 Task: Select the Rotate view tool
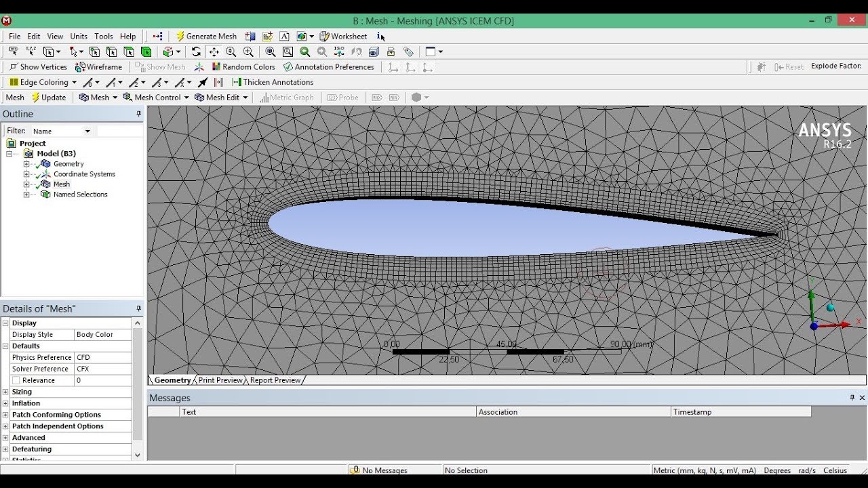coord(196,52)
